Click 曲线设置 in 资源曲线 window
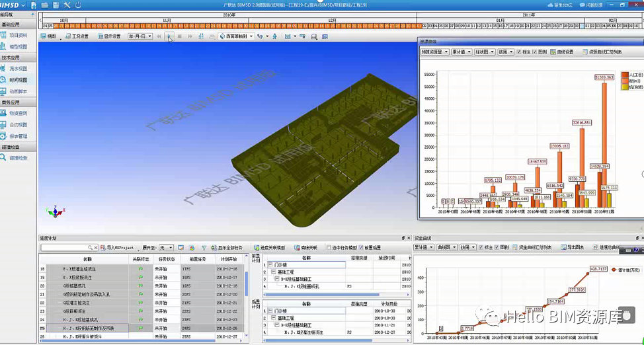The width and height of the screenshot is (644, 345). (x=562, y=52)
